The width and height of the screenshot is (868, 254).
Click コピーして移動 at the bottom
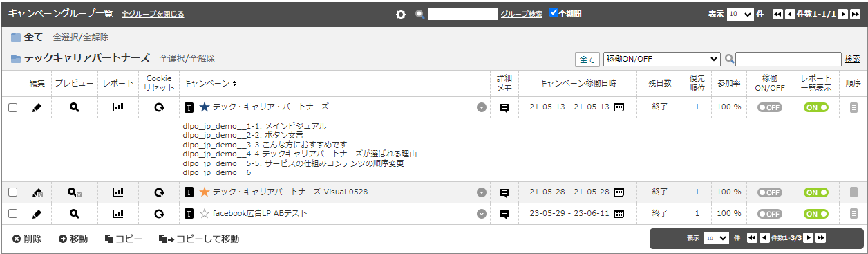pyautogui.click(x=199, y=239)
